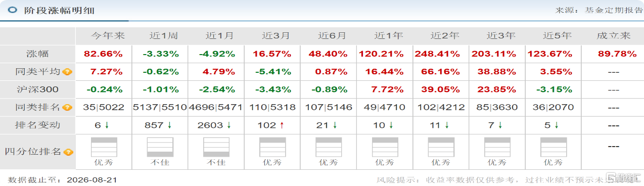644x186 pixels.
Task: Click the help icon beside 同类平均
Action: pos(68,72)
